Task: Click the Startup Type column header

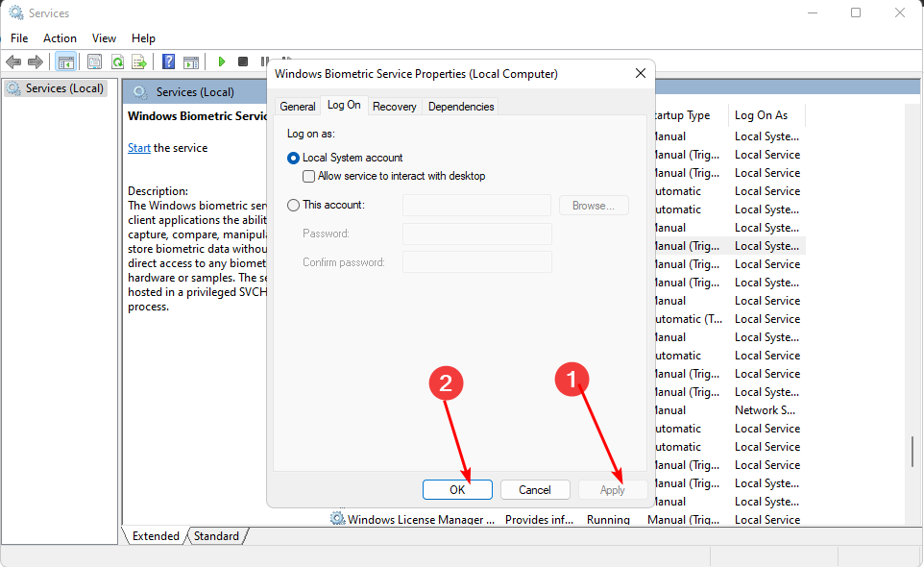Action: 691,115
